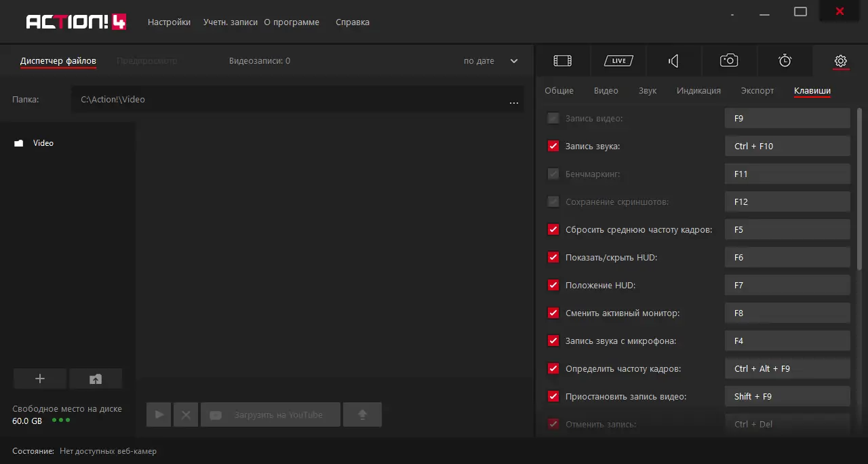Uncheck the Положение HUD checkbox
The height and width of the screenshot is (464, 868).
pos(553,285)
